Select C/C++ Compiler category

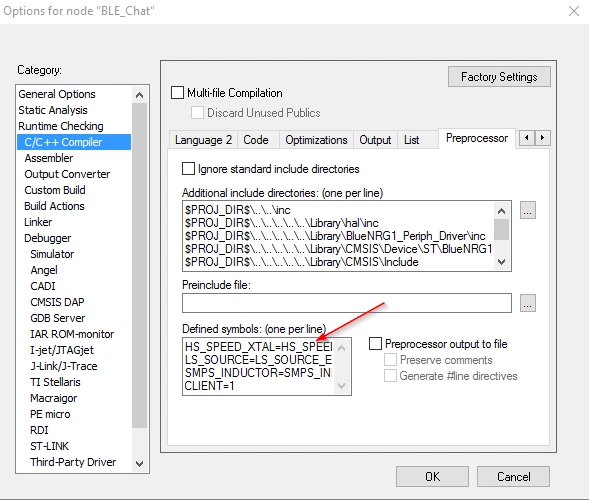click(x=74, y=142)
